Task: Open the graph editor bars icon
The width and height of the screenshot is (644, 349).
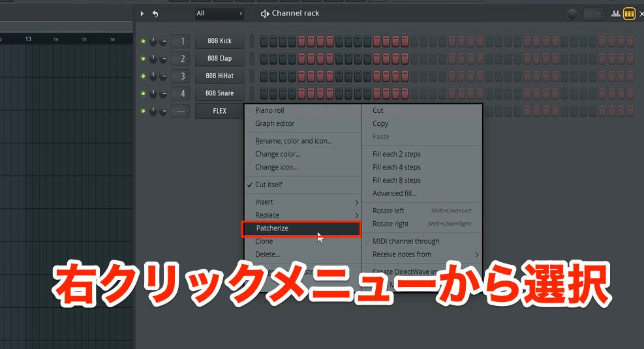Action: [x=615, y=14]
